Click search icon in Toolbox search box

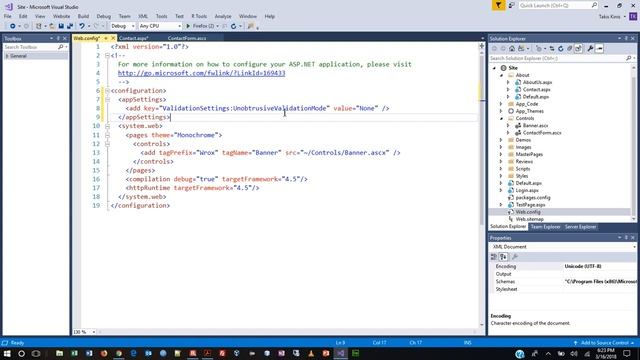point(60,47)
